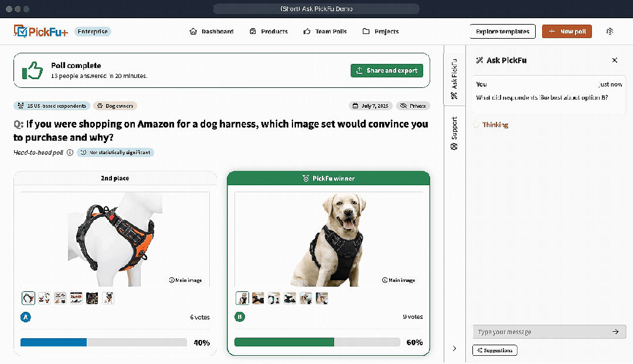Open the settings gear icon

[610, 32]
